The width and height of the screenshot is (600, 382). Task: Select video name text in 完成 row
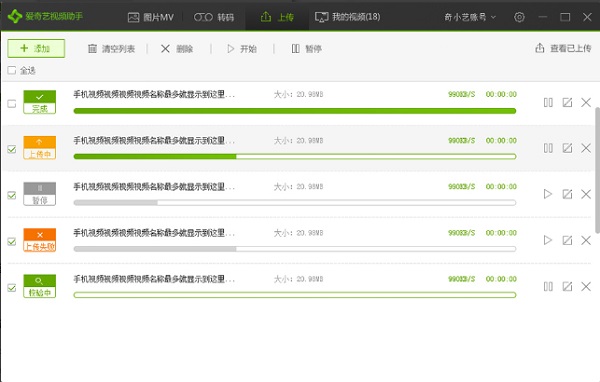154,94
